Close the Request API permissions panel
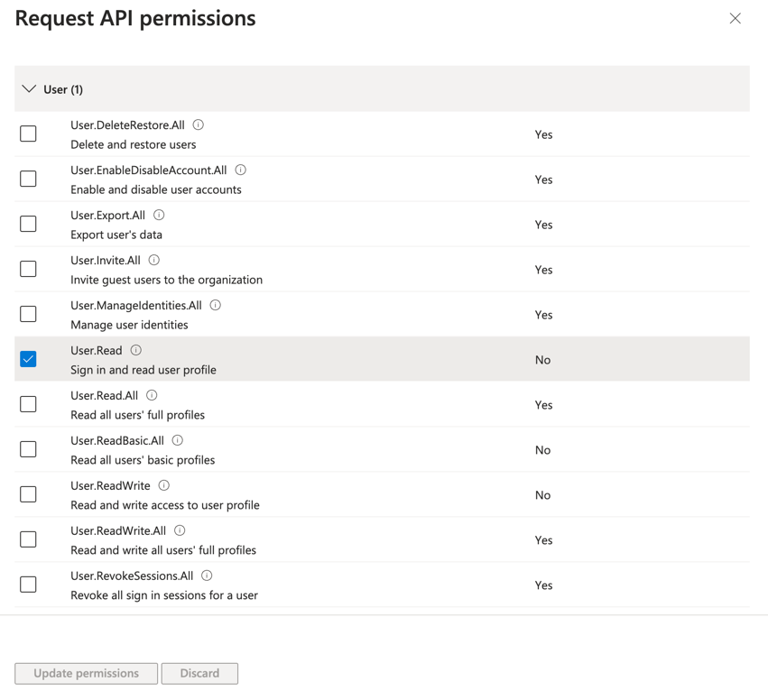Viewport: 768px width, 700px height. pos(736,18)
